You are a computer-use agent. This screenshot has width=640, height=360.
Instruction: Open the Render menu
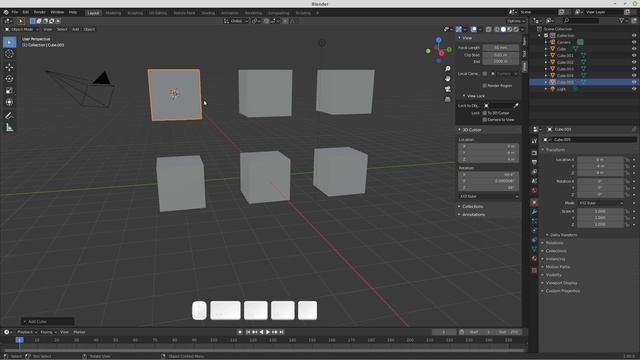coord(40,12)
